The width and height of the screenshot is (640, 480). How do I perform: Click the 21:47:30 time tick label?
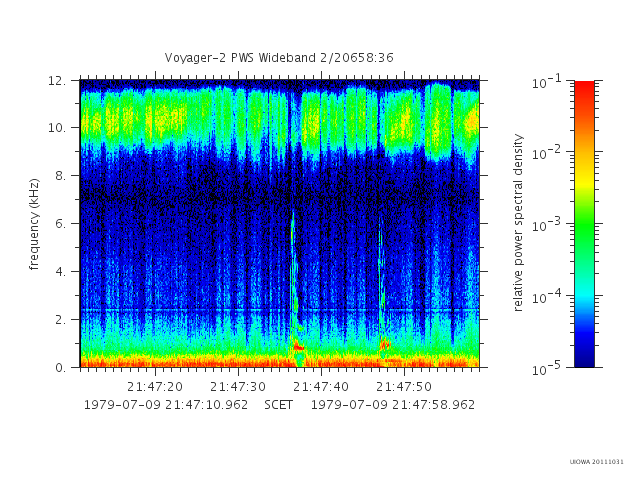[238, 387]
